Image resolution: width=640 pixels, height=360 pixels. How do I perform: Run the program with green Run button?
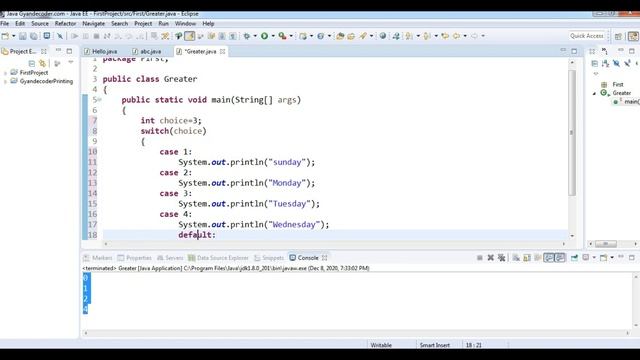point(264,36)
